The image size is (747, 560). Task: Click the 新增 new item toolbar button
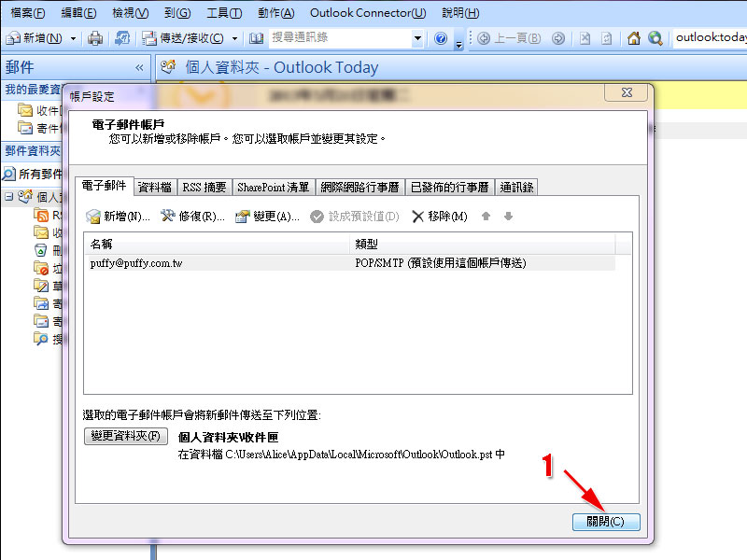tap(35, 38)
